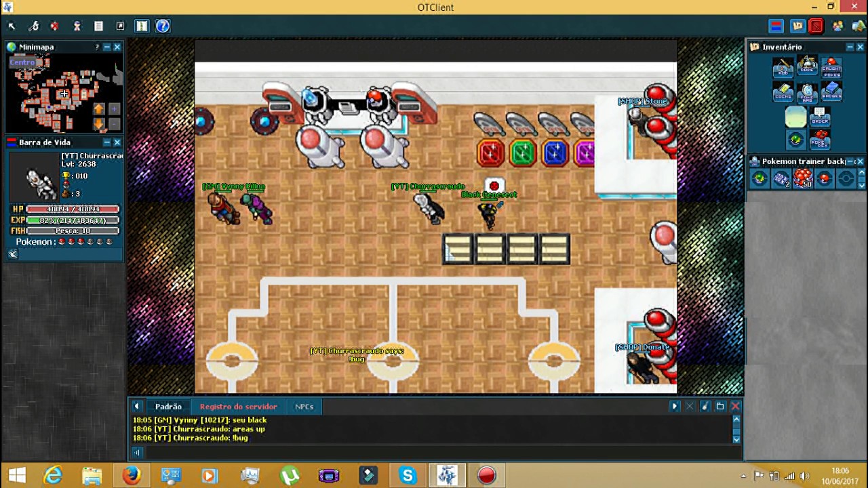
Task: Click the green pokeball slot in Inventário
Action: pos(796,140)
